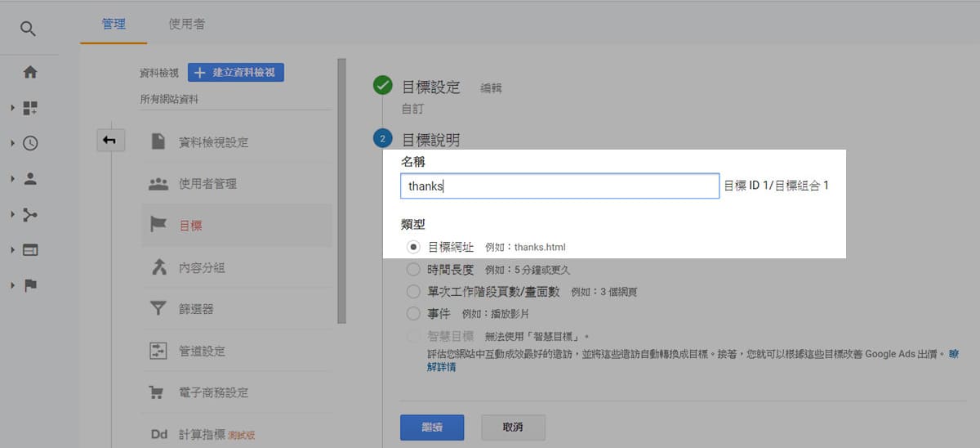Expand Audience section arrow

12,179
